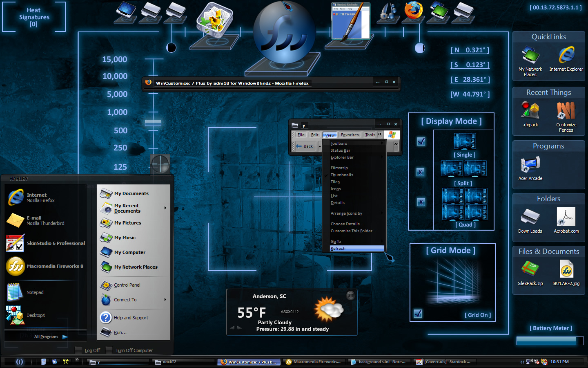Click the Single display mode thumbnail
Image resolution: width=588 pixels, height=368 pixels.
465,141
